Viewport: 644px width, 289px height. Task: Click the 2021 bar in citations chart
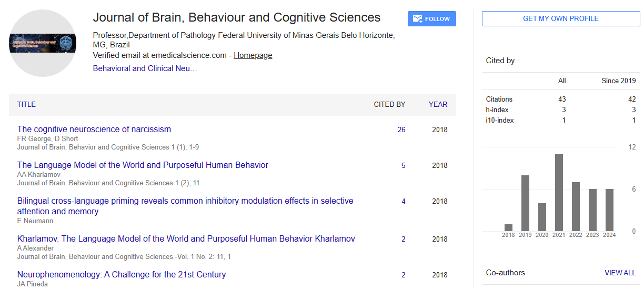[559, 193]
